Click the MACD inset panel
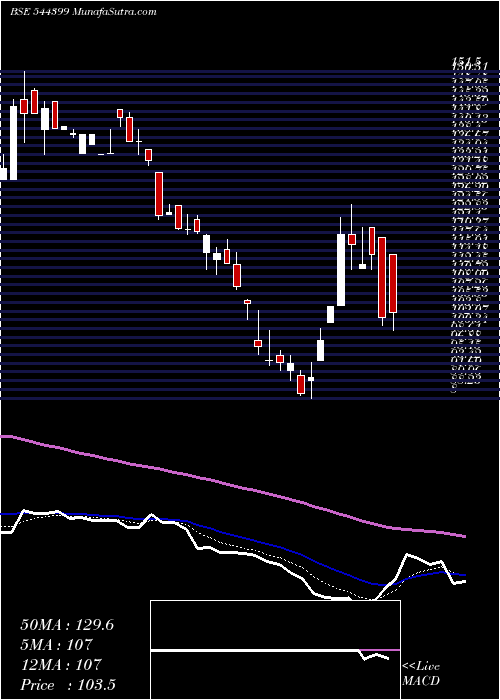This screenshot has height=700, width=500. tap(275, 650)
